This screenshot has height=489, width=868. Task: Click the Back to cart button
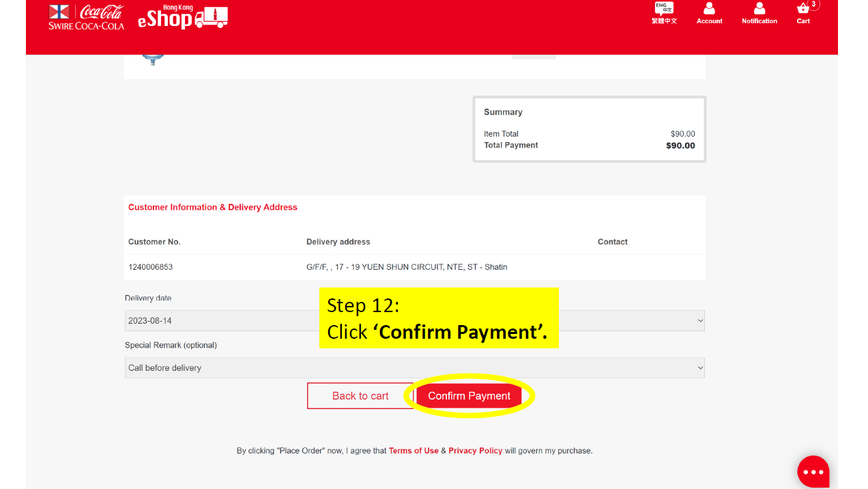(x=360, y=396)
